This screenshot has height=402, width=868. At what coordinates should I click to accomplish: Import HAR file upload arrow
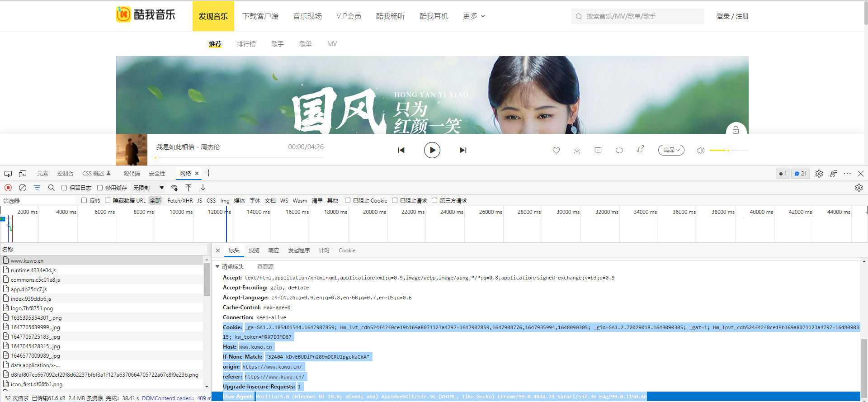[x=189, y=188]
